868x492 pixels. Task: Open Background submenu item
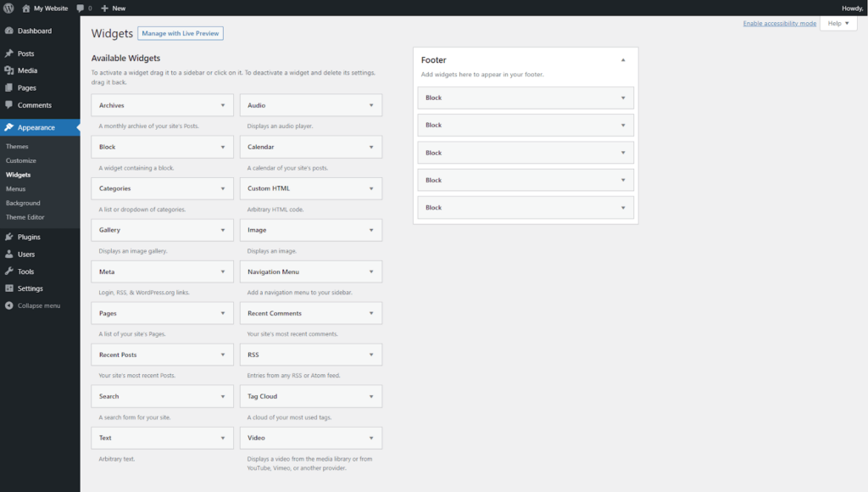pos(23,204)
